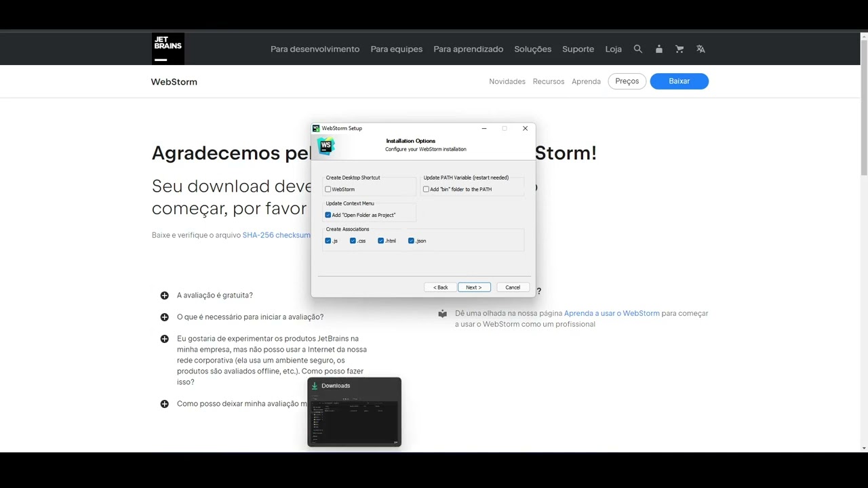Enable the WebStorm desktop shortcut checkbox
This screenshot has width=868, height=488.
pyautogui.click(x=328, y=190)
